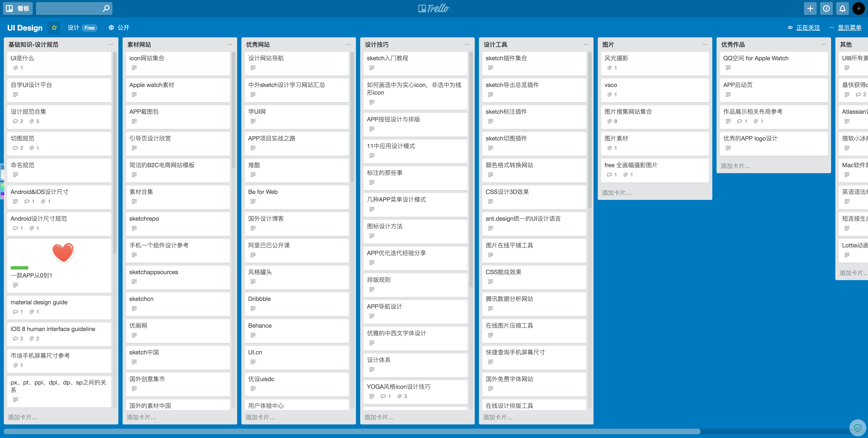
Task: Open the 素材网站 list options menu
Action: pyautogui.click(x=230, y=45)
